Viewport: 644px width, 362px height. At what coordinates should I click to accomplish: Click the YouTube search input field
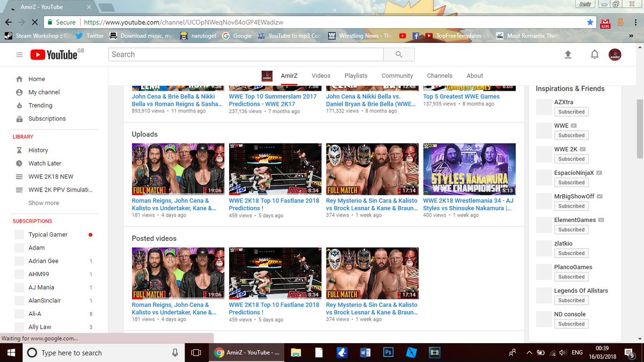point(246,54)
